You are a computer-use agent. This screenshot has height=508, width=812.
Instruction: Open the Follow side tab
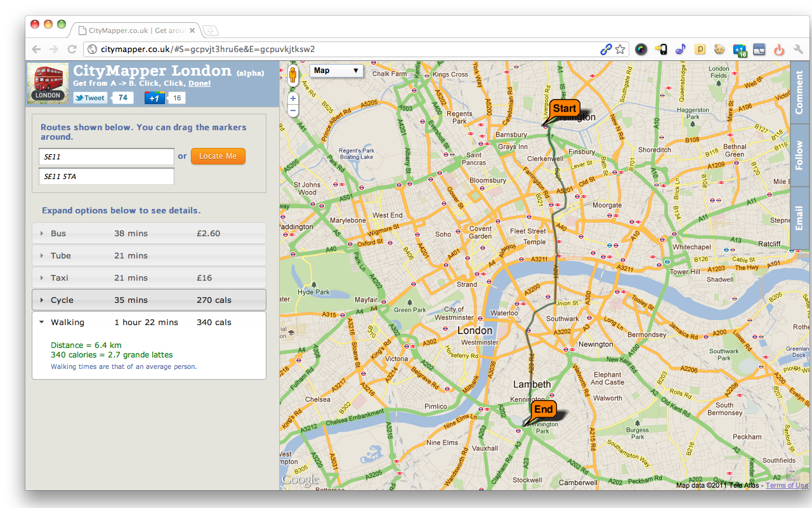tap(799, 156)
